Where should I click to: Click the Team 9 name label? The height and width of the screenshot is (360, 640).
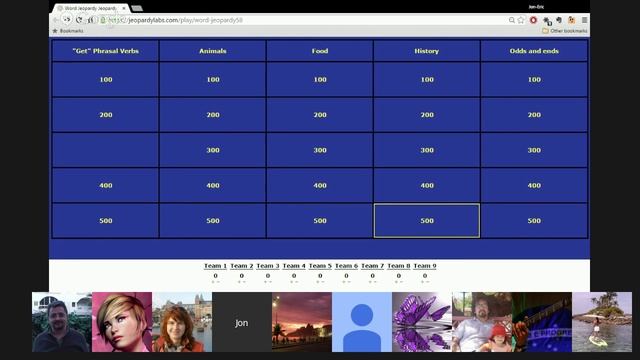(x=425, y=266)
